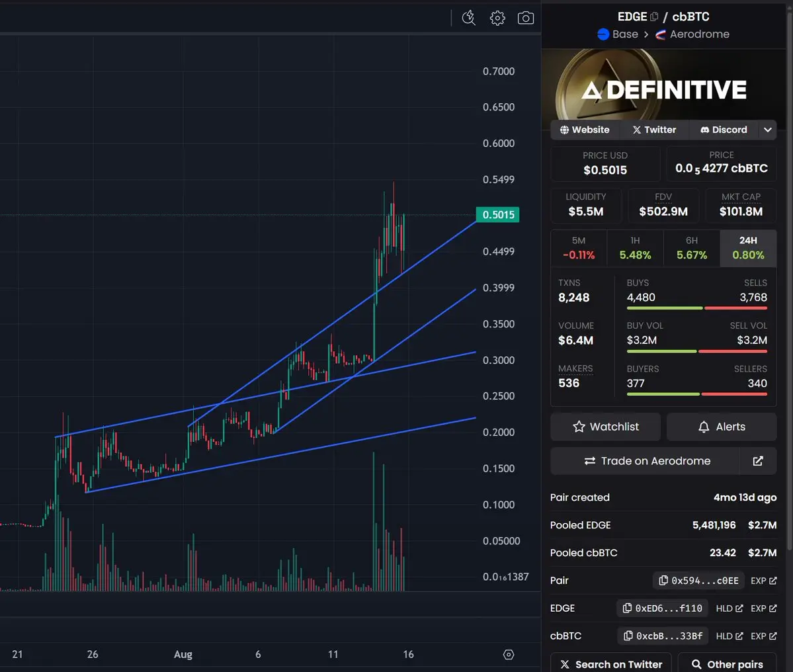Open the Discord link
This screenshot has height=672, width=793.
click(x=724, y=130)
